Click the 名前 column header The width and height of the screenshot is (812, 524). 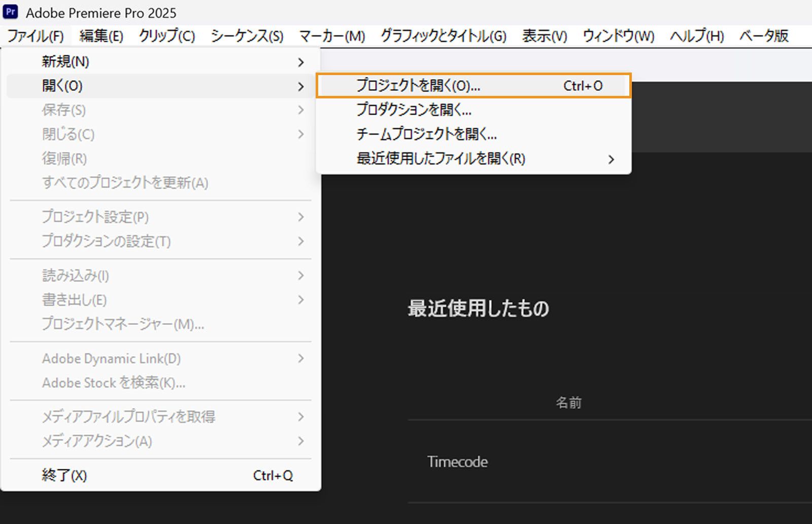pos(569,402)
